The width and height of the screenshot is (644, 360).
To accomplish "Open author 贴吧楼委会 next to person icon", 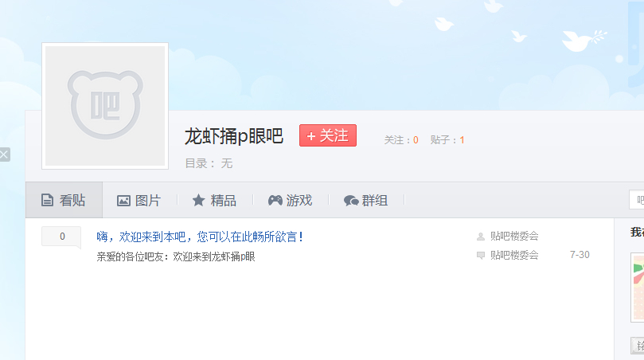I will pyautogui.click(x=514, y=236).
